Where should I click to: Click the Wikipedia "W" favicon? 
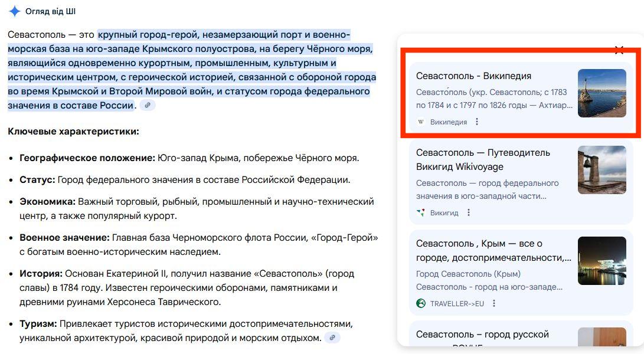(x=421, y=122)
